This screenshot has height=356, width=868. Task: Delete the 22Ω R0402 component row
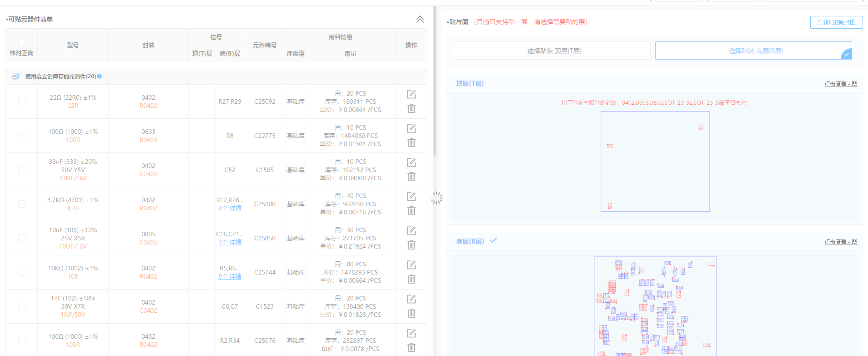pos(411,108)
